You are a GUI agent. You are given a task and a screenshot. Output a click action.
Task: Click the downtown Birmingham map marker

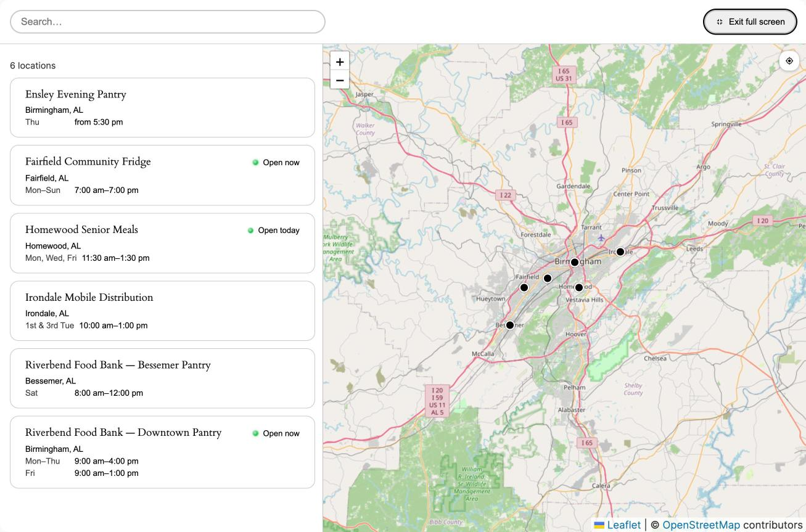click(x=575, y=262)
